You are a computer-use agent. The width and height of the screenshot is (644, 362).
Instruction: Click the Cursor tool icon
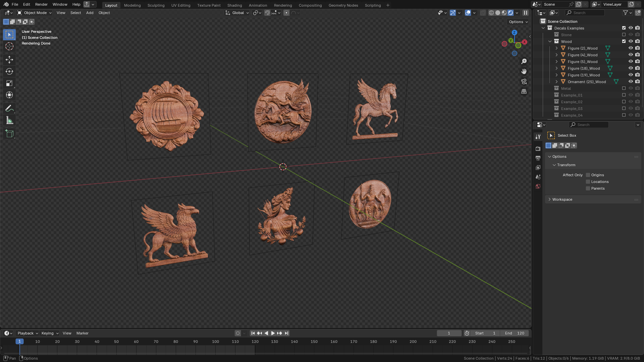click(9, 46)
